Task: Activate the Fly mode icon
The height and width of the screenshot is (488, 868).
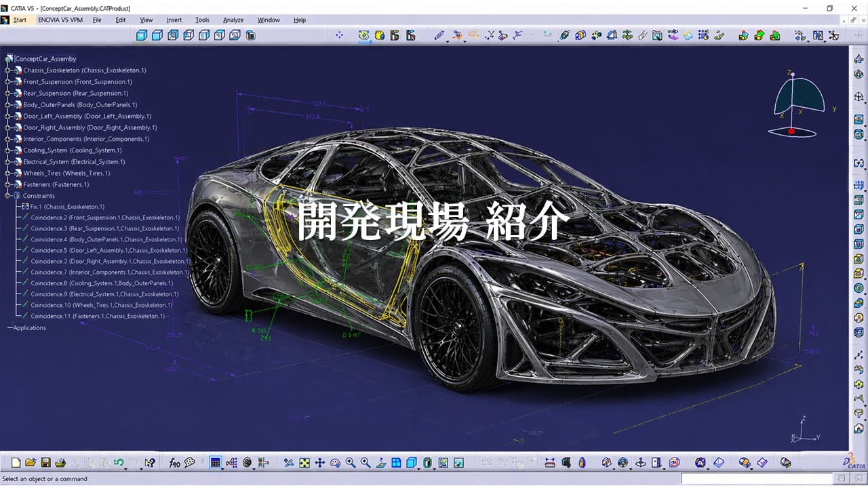Action: point(289,462)
